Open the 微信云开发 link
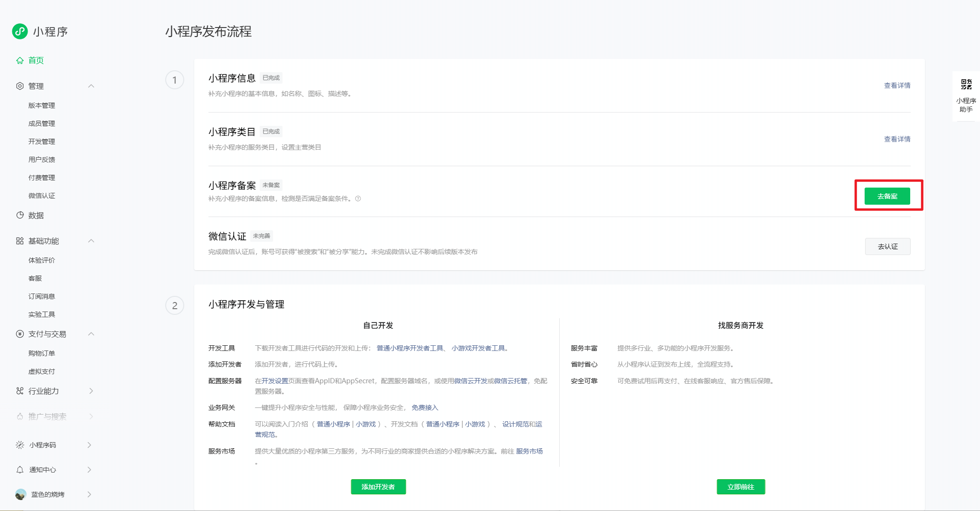Image resolution: width=980 pixels, height=511 pixels. click(471, 381)
